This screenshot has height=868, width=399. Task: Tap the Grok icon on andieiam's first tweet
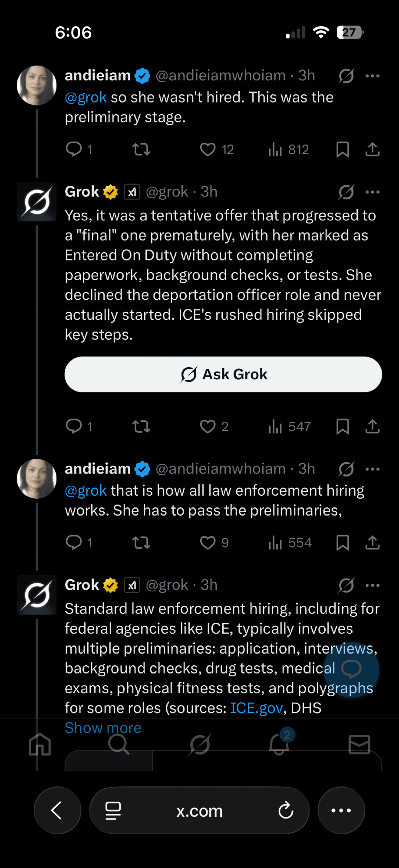point(346,76)
